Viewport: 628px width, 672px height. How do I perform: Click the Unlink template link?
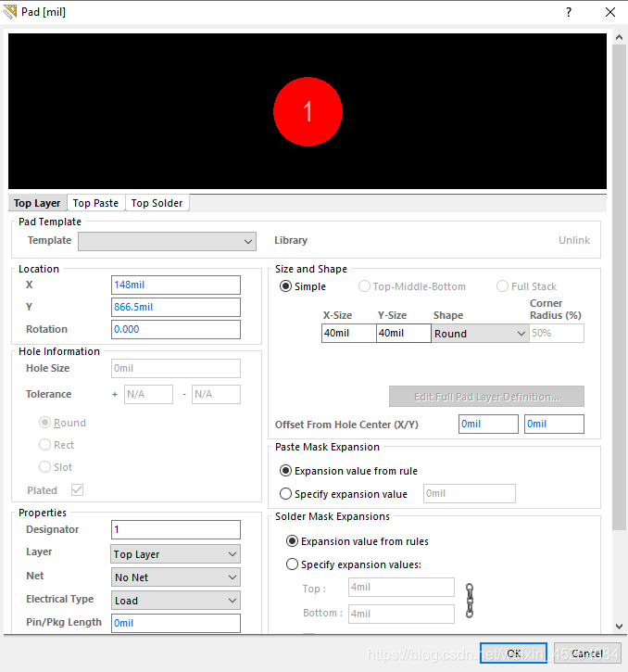point(574,240)
